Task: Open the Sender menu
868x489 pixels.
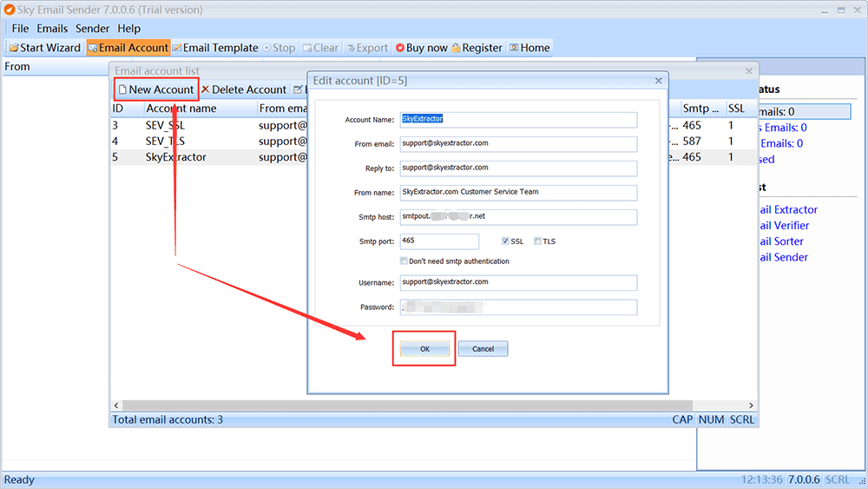Action: [x=93, y=29]
